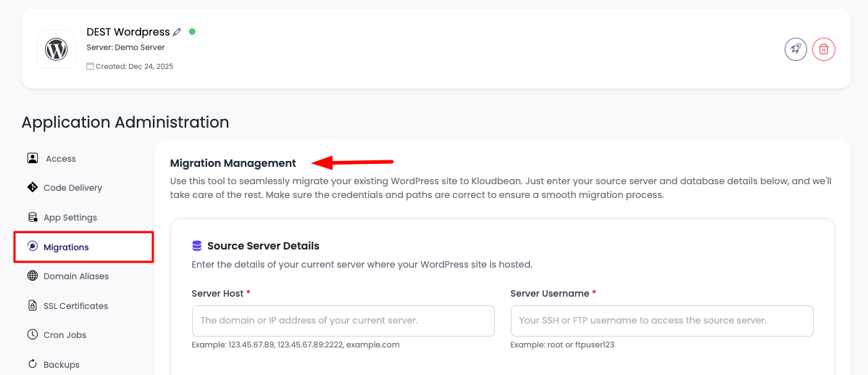Click the green status dot indicator
The width and height of the screenshot is (868, 375).
[192, 32]
